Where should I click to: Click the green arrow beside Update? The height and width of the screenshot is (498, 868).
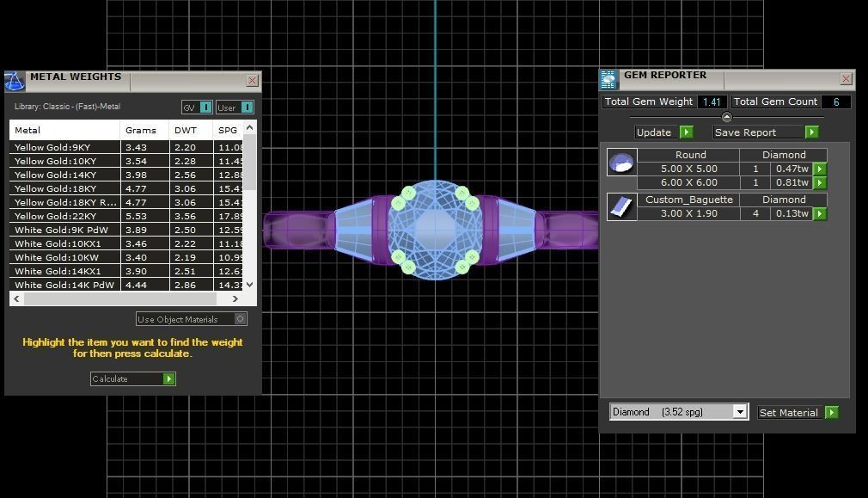(x=687, y=132)
